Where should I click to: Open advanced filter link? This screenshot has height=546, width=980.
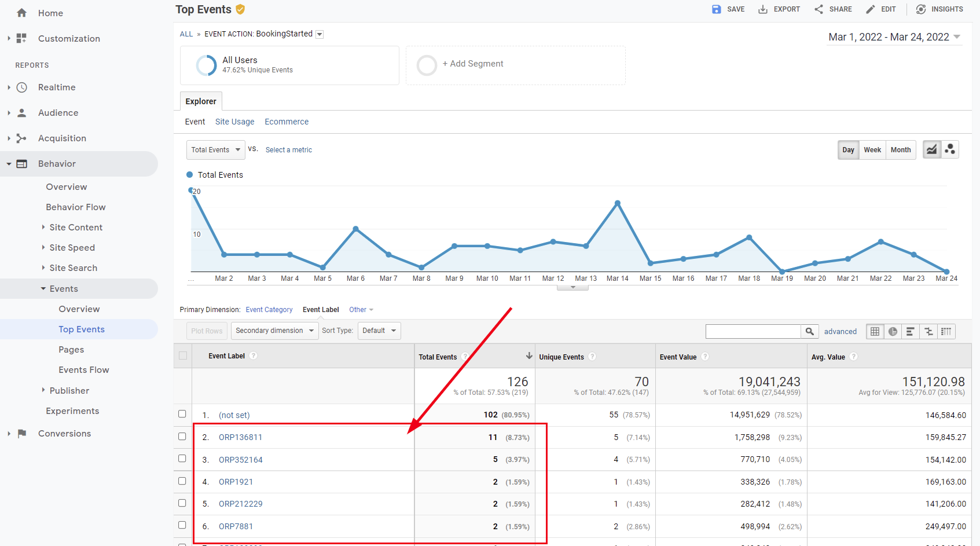(x=840, y=332)
